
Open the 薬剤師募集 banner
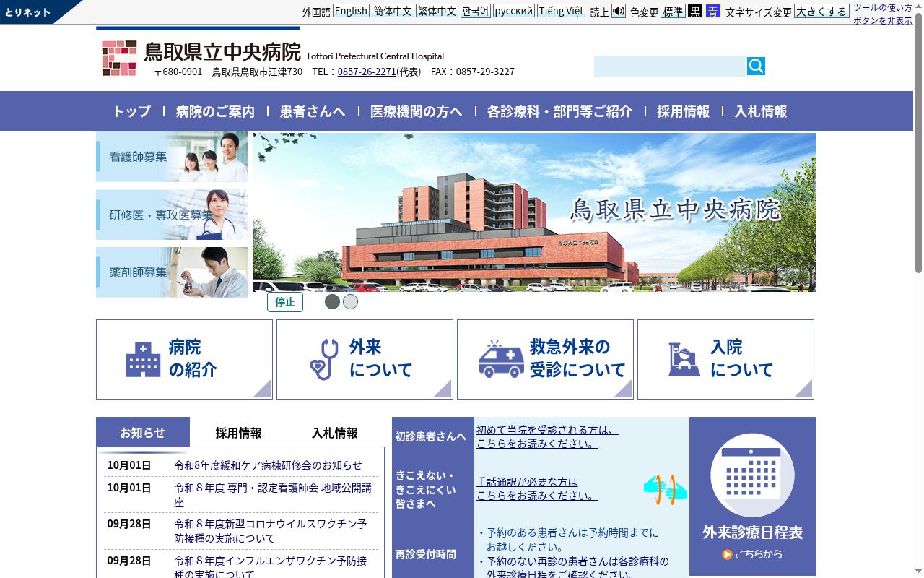pos(172,272)
